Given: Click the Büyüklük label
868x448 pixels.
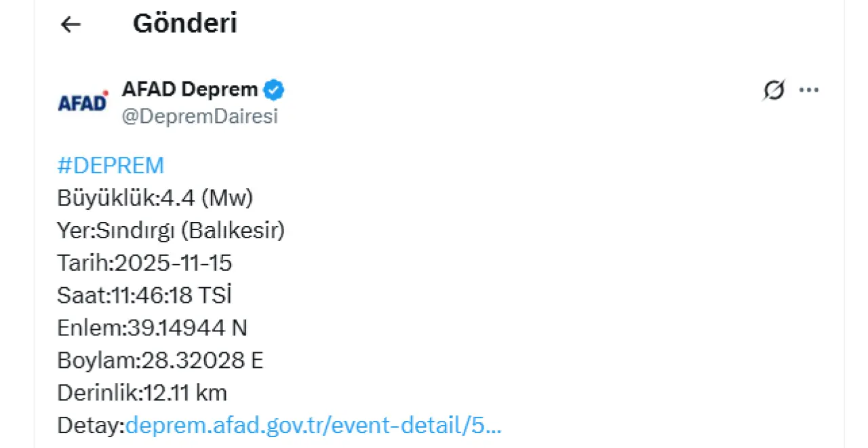Looking at the screenshot, I should click(106, 198).
